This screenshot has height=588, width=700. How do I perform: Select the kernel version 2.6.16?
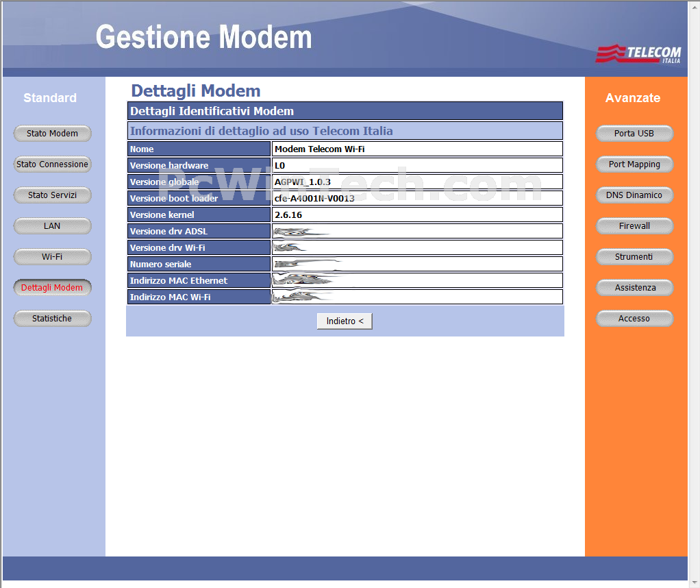[288, 215]
